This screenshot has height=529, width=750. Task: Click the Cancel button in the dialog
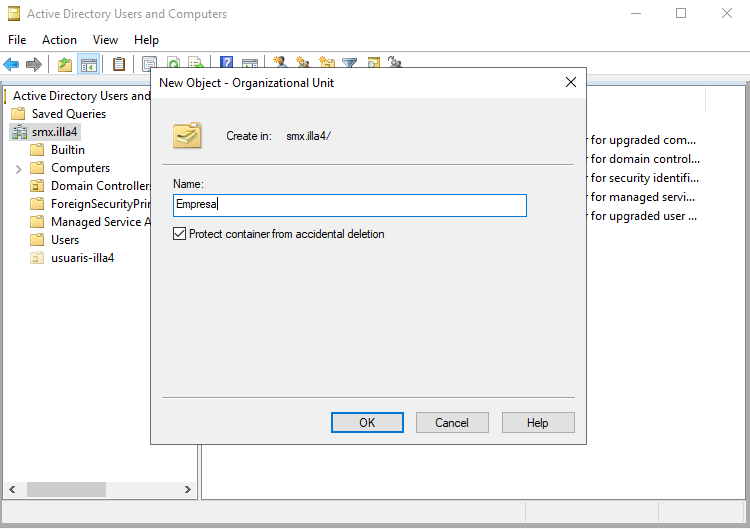[452, 423]
